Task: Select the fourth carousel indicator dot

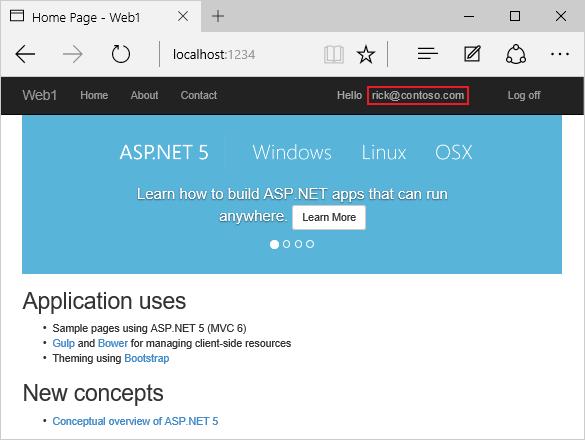Action: (310, 244)
